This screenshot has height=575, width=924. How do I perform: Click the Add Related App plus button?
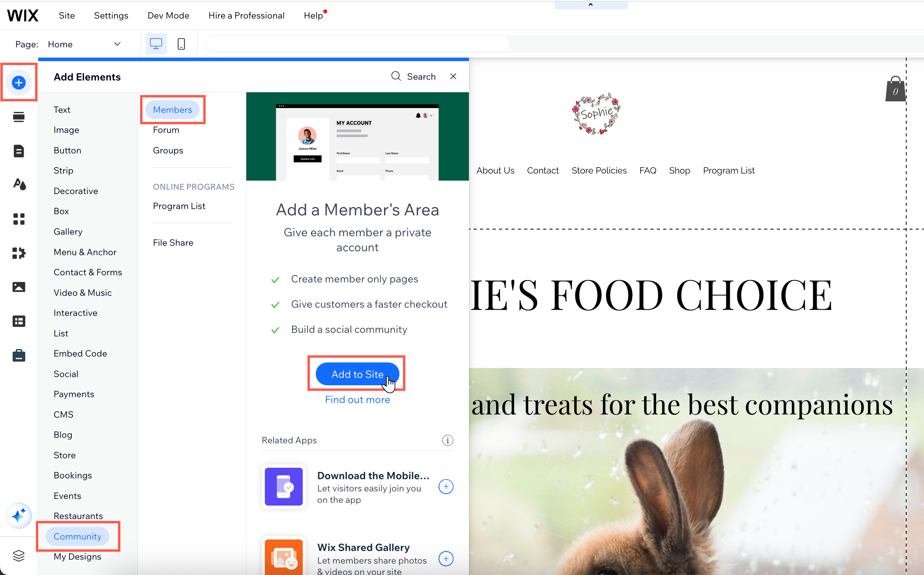click(446, 487)
